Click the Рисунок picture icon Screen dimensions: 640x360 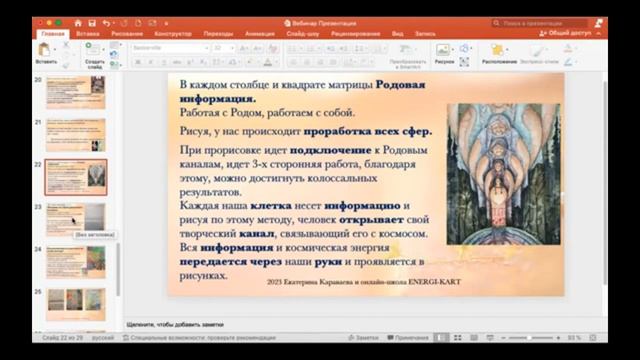tap(442, 50)
